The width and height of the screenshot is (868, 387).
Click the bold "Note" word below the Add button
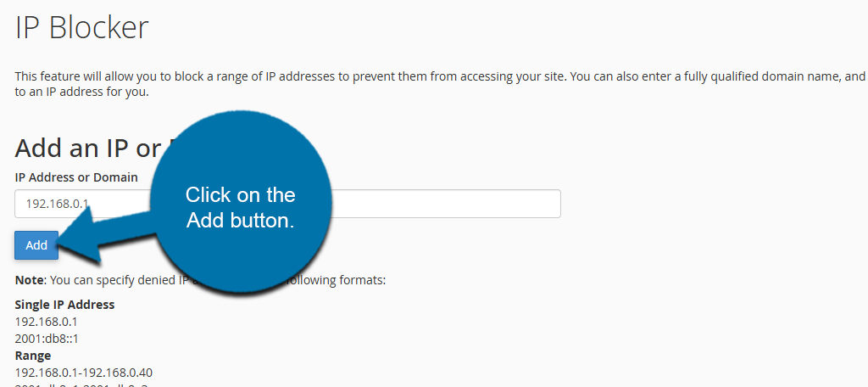point(30,279)
